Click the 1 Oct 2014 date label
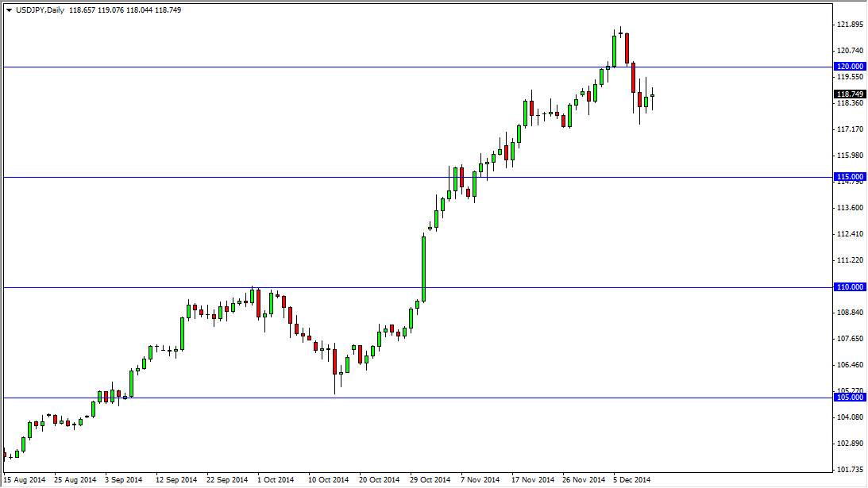Viewport: 868px width, 488px height. click(274, 480)
